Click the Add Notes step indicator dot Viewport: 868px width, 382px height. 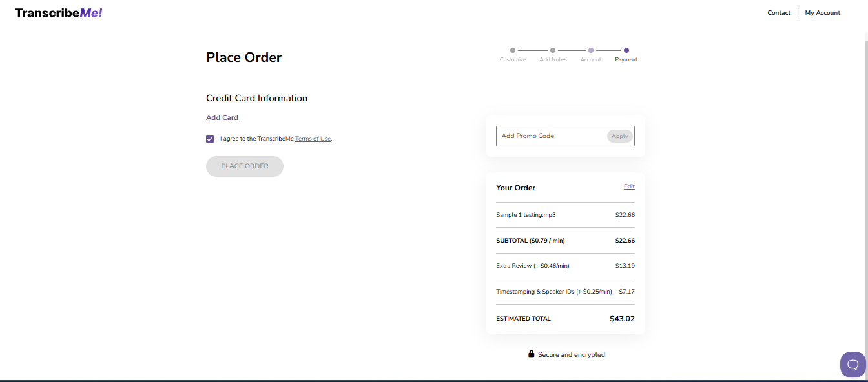point(553,50)
